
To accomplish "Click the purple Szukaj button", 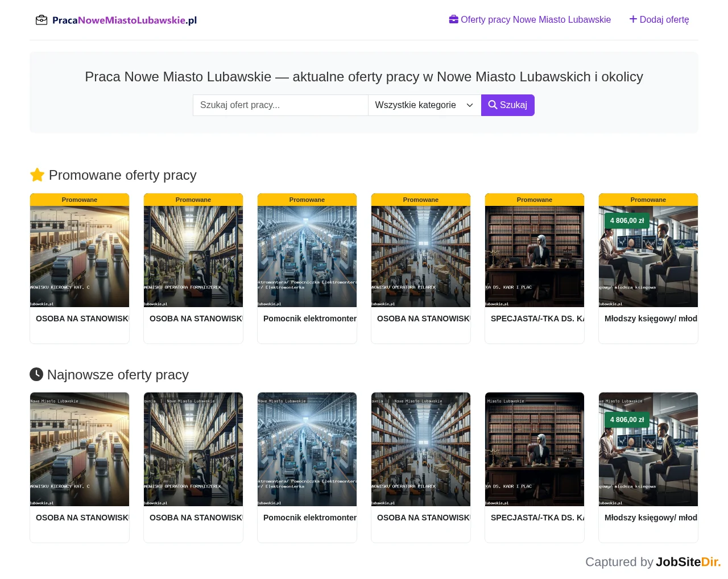I will [x=508, y=105].
